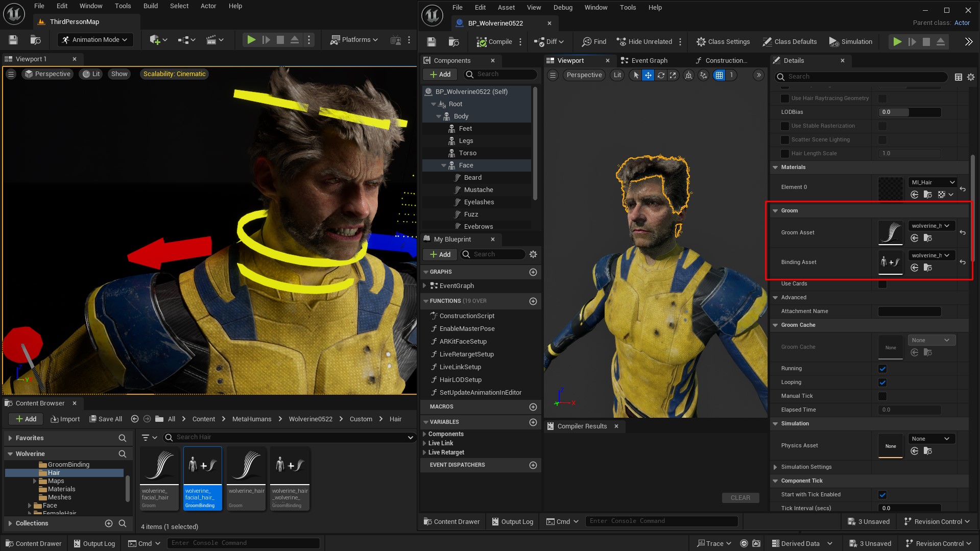Select the Hide Unrelated icon
Screen dimensions: 980x551
621,41
